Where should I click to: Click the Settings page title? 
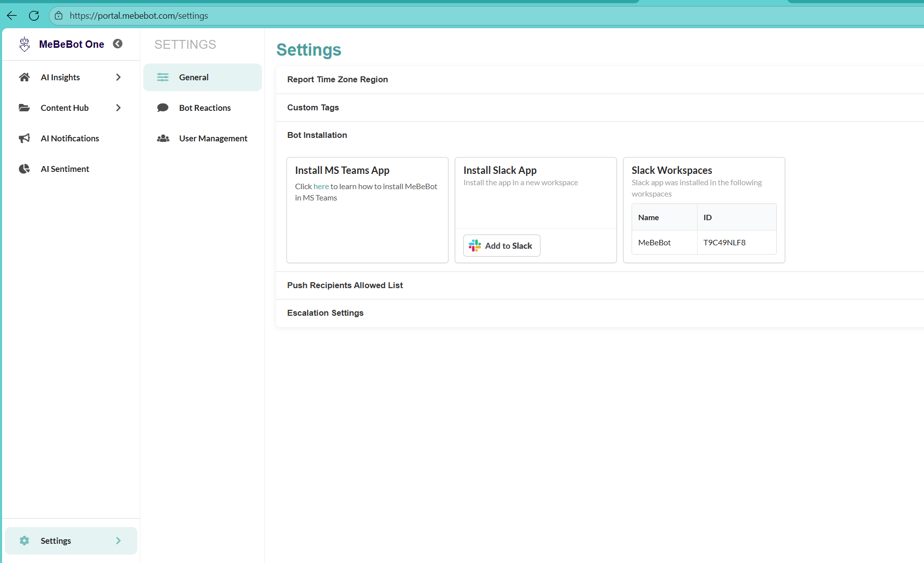309,50
